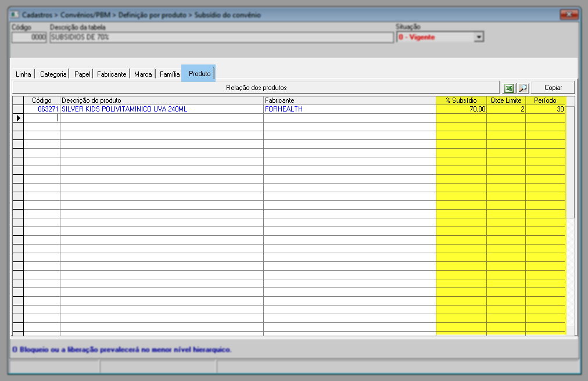Close the Subsídio do convênio window
The width and height of the screenshot is (588, 381).
click(x=569, y=15)
